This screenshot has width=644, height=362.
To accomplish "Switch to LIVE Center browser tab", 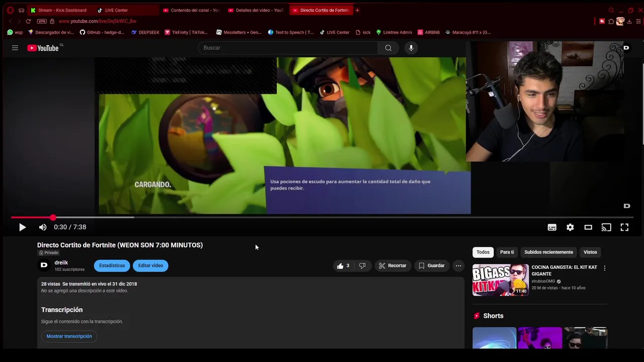I will click(116, 10).
